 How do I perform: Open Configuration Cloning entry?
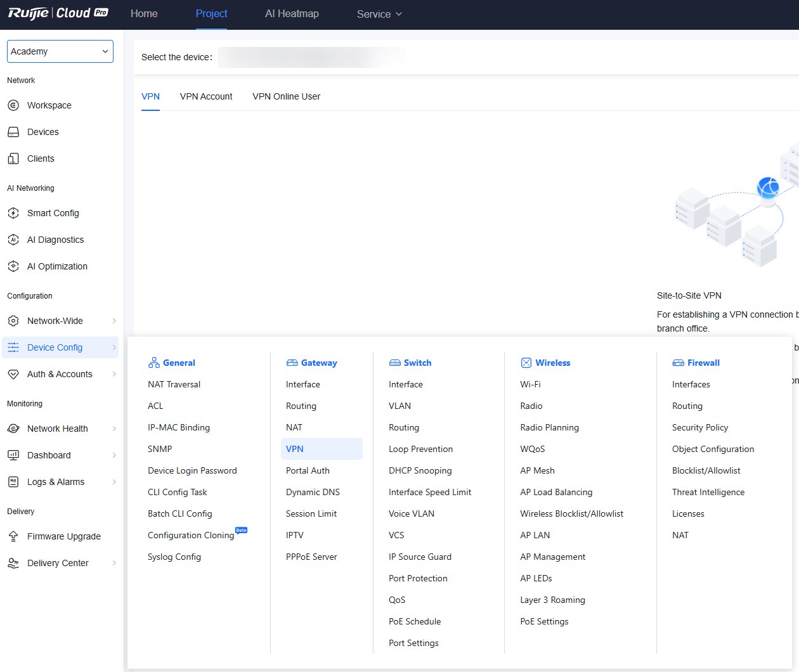coord(191,535)
